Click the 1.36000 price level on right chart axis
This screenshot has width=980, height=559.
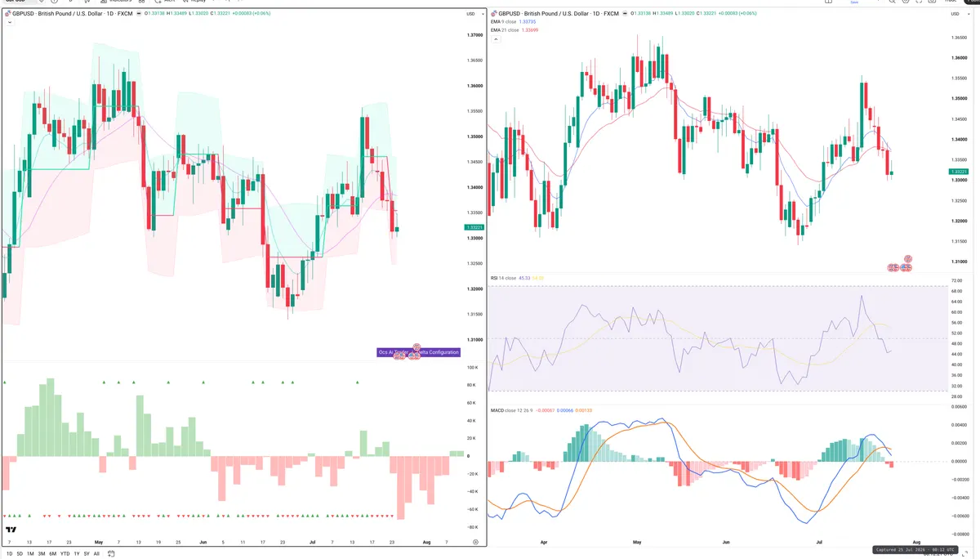[x=960, y=58]
